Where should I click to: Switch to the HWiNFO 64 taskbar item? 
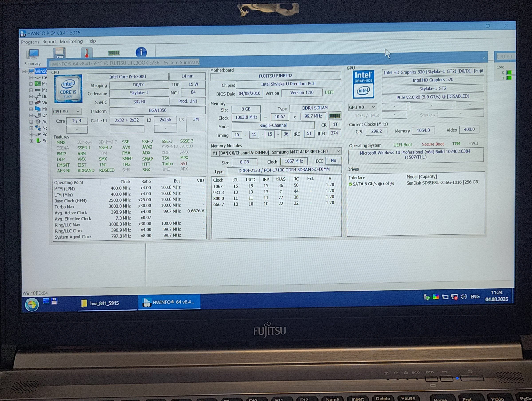click(169, 302)
